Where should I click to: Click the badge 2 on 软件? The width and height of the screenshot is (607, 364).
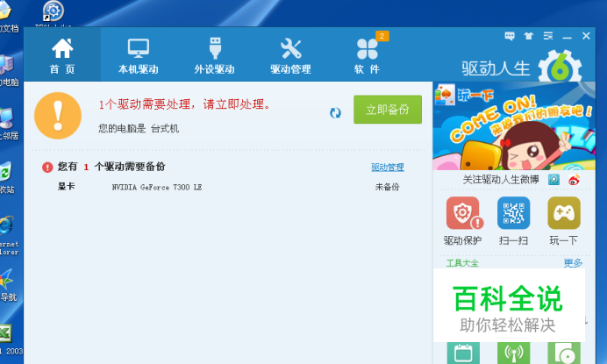[382, 36]
